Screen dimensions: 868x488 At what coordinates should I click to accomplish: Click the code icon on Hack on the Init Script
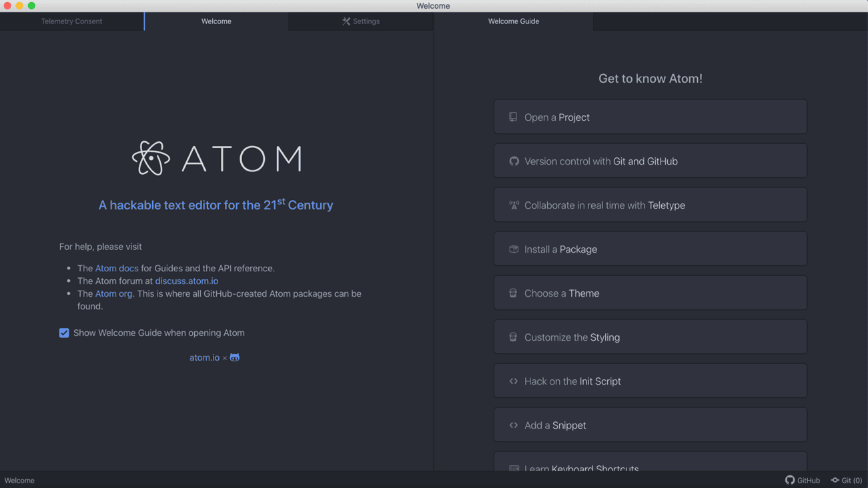(x=514, y=381)
